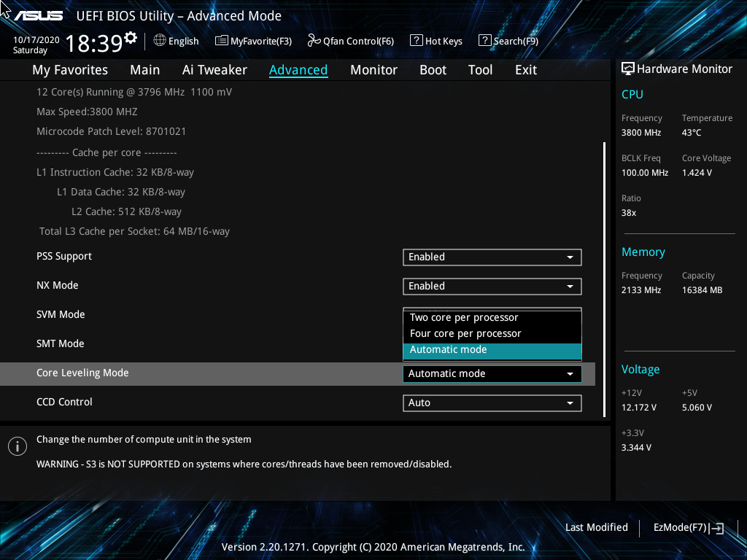Click NX Mode dropdown arrow
This screenshot has height=560, width=747.
[x=570, y=287]
